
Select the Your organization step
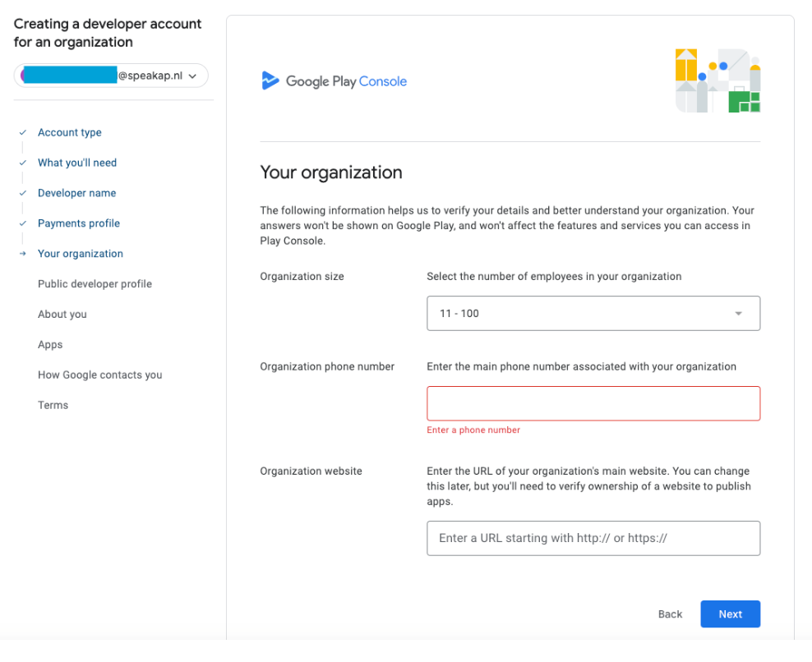coord(81,254)
